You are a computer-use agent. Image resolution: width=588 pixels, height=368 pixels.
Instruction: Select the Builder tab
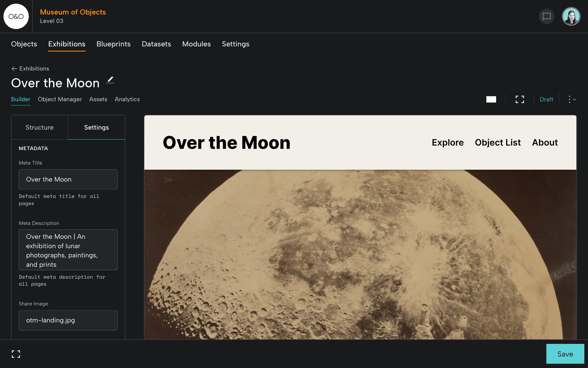click(x=21, y=99)
